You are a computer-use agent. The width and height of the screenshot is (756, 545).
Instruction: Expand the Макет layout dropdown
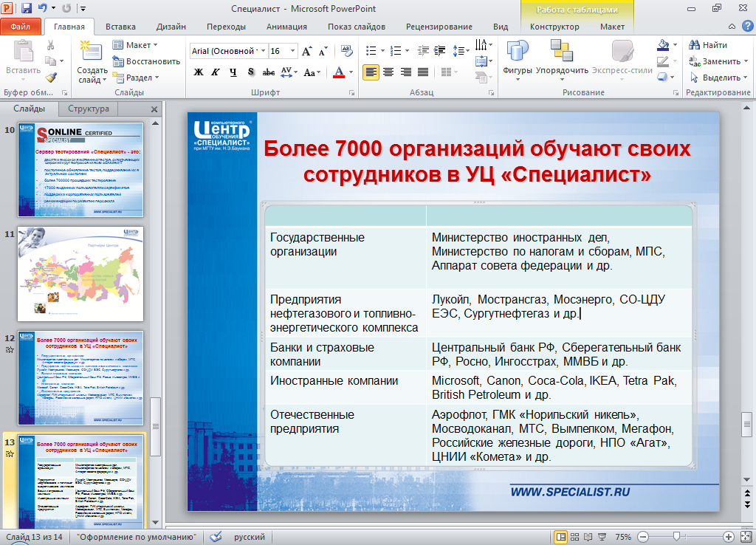[138, 45]
